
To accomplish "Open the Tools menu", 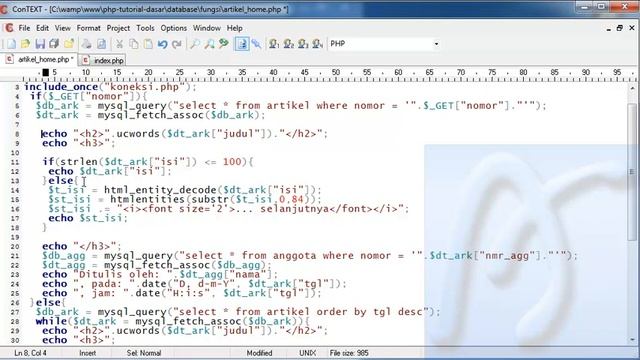I will pos(145,28).
